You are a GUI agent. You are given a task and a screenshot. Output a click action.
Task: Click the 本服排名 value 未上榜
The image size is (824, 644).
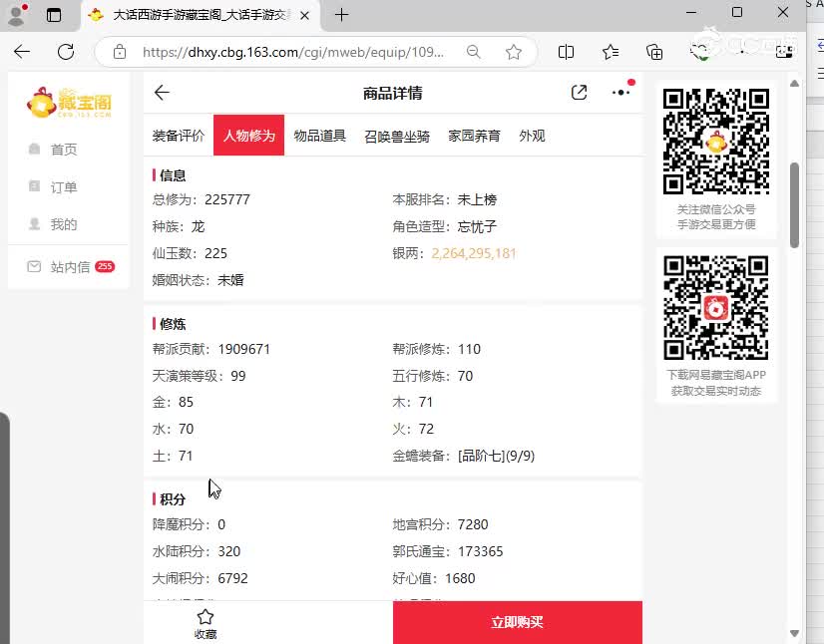(477, 199)
